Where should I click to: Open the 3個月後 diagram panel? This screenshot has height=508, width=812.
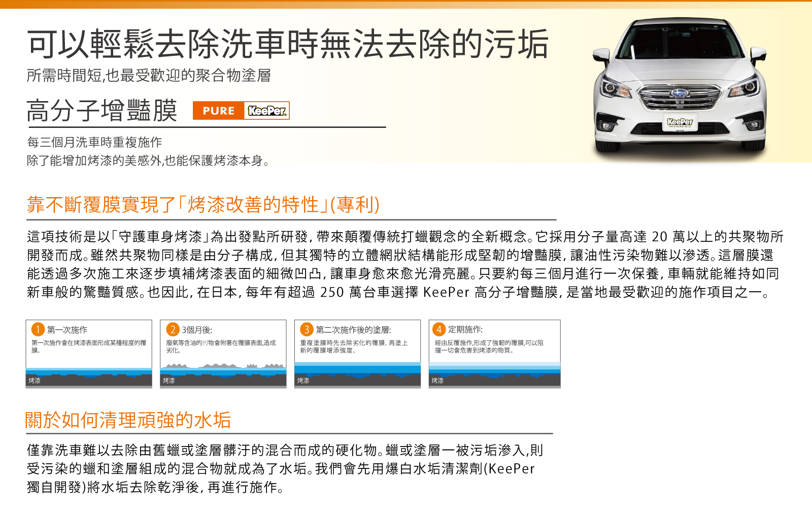pos(223,354)
